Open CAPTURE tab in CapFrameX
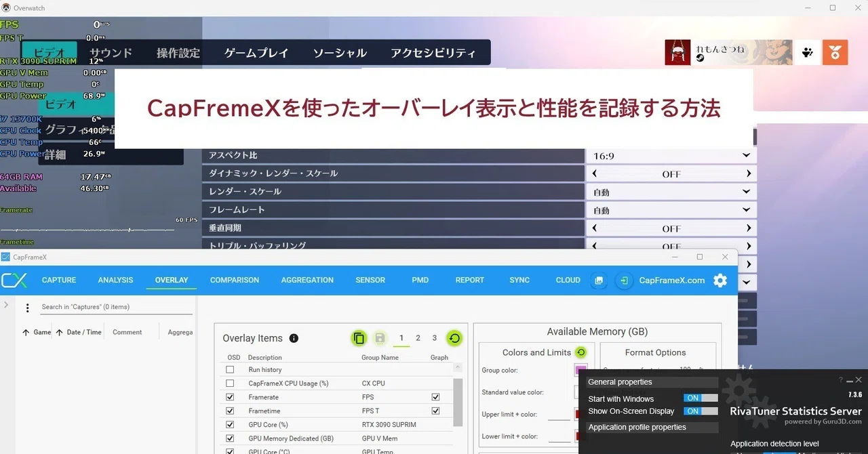Screen dimensions: 868x454 click(x=59, y=281)
